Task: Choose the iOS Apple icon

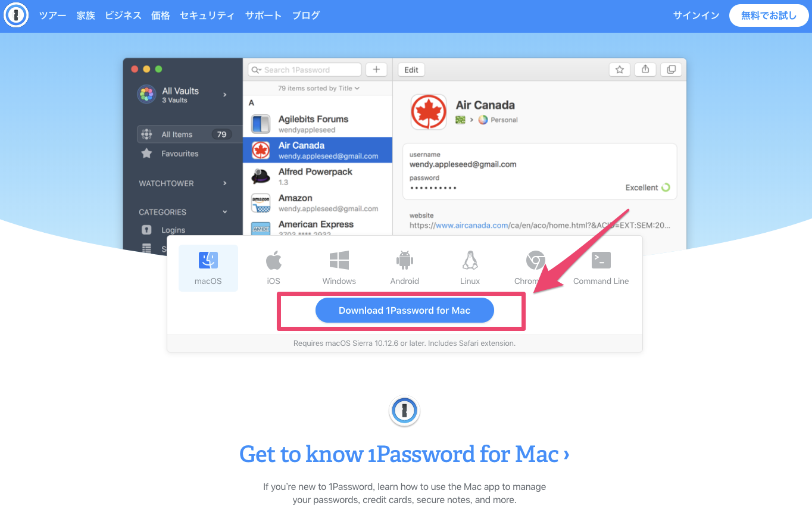Action: [273, 261]
